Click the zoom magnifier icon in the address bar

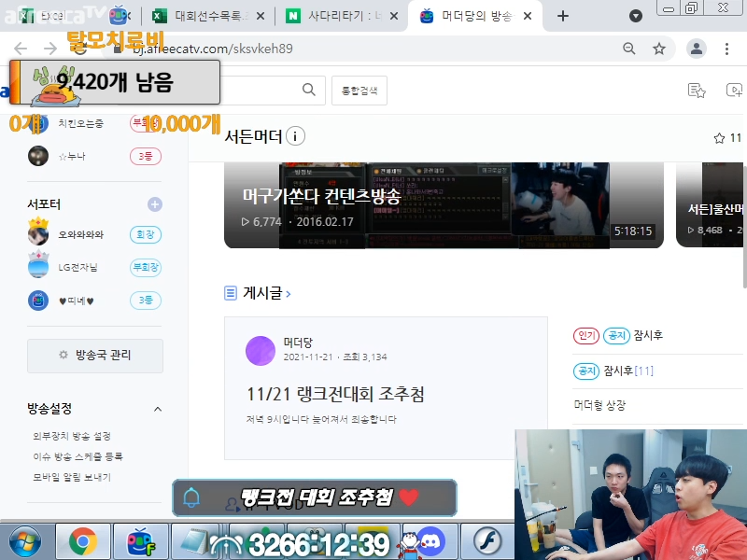[630, 49]
